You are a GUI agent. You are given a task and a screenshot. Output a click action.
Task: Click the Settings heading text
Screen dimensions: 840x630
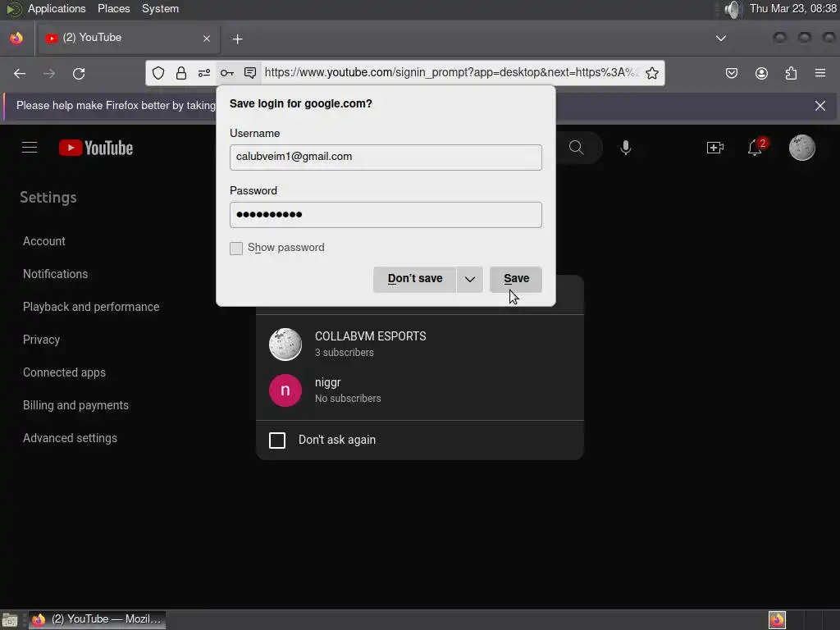click(x=48, y=197)
